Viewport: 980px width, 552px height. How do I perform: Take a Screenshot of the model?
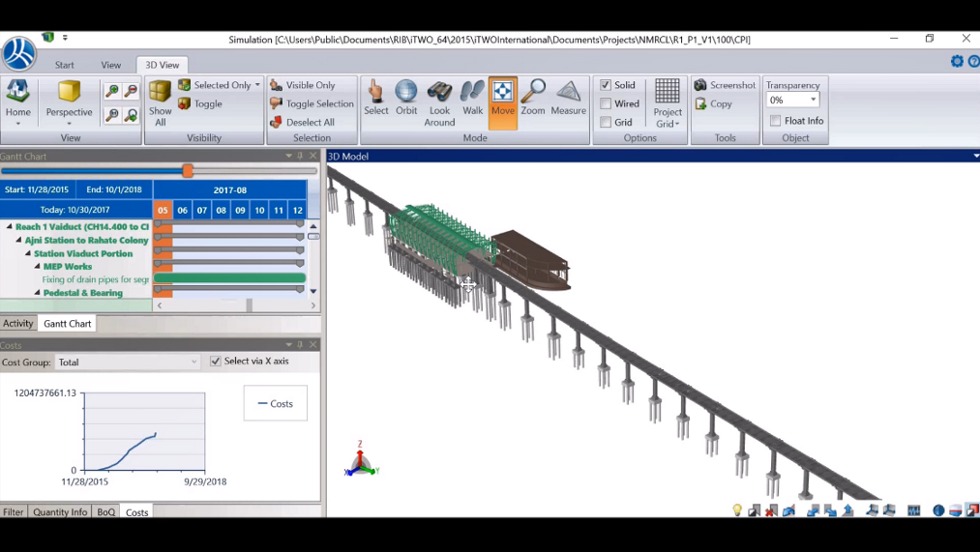[x=725, y=85]
